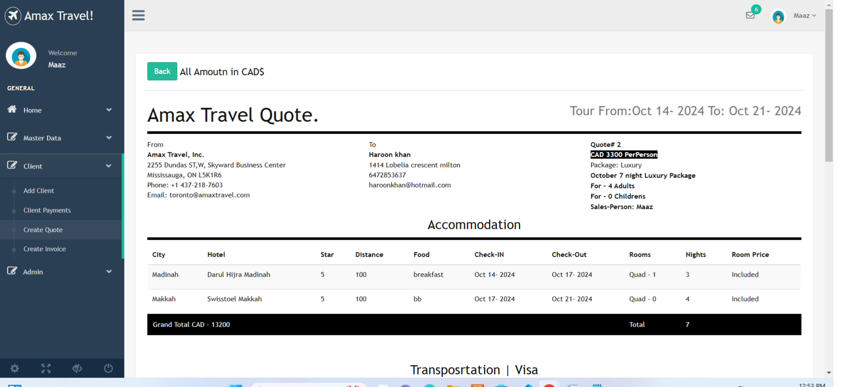This screenshot has height=387, width=868.
Task: Click the power logout icon
Action: pyautogui.click(x=109, y=368)
